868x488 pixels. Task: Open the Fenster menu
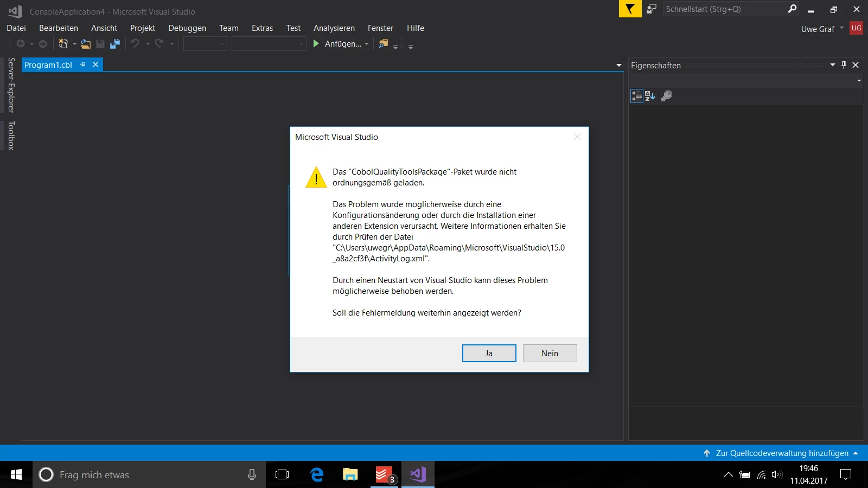[x=381, y=28]
